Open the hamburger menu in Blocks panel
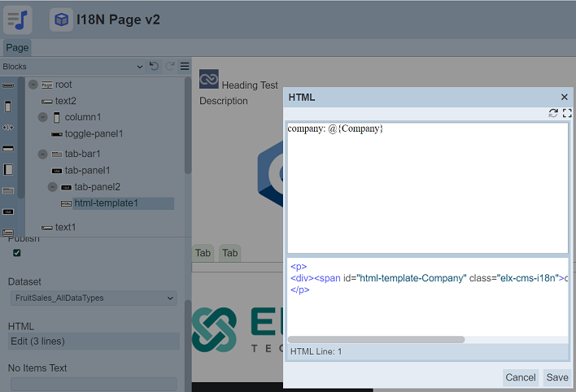Screen dimensions: 576x392 185,66
